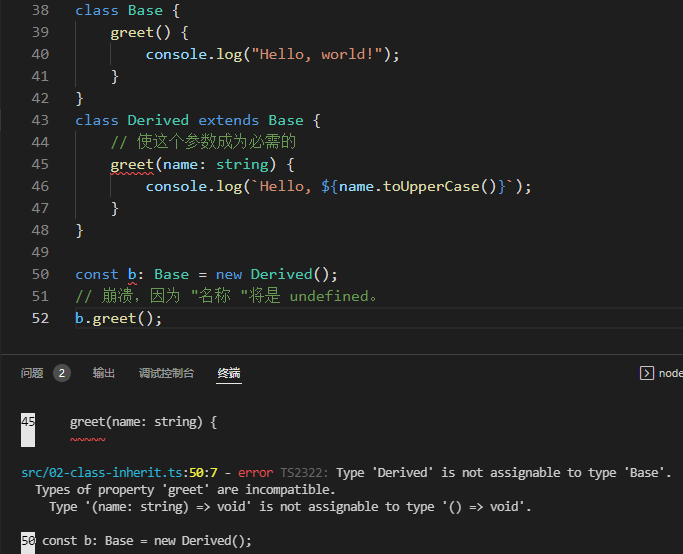Switch to the 输出 (Output) tab
The height and width of the screenshot is (554, 683).
104,373
